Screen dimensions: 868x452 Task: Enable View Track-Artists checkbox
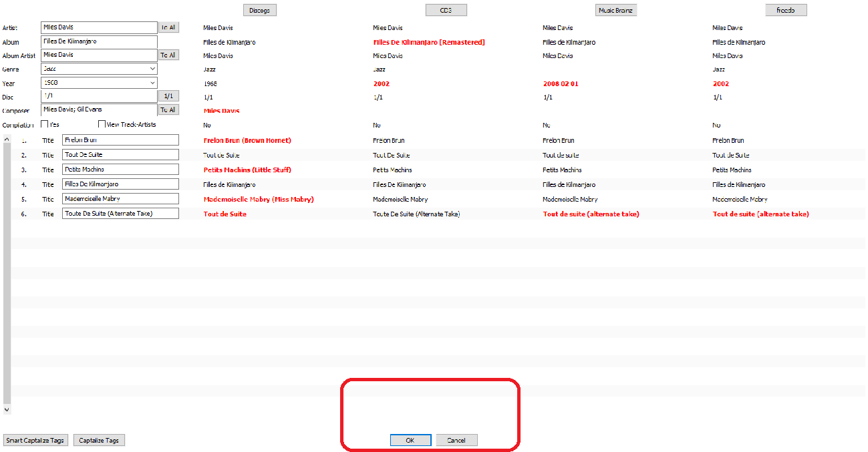coord(102,124)
